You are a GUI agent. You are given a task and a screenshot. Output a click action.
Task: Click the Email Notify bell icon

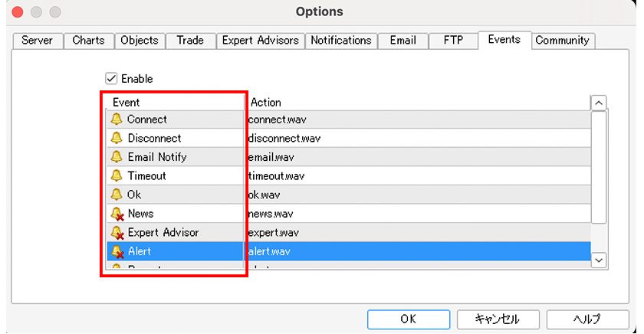point(117,157)
